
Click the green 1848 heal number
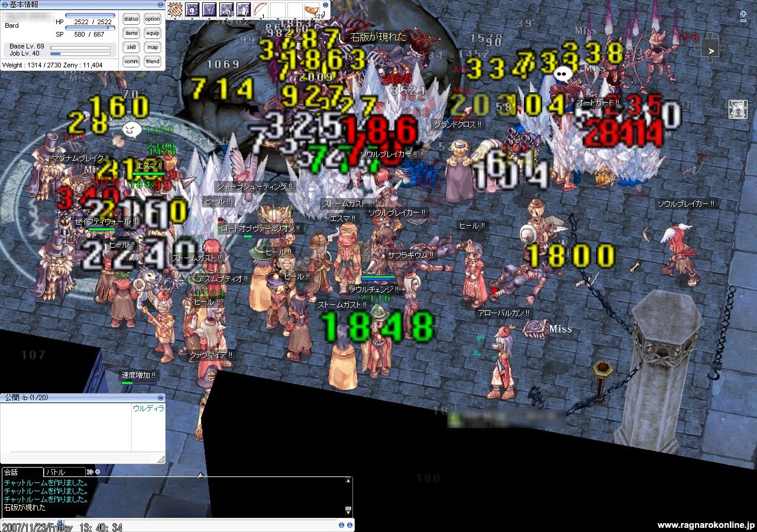point(377,327)
